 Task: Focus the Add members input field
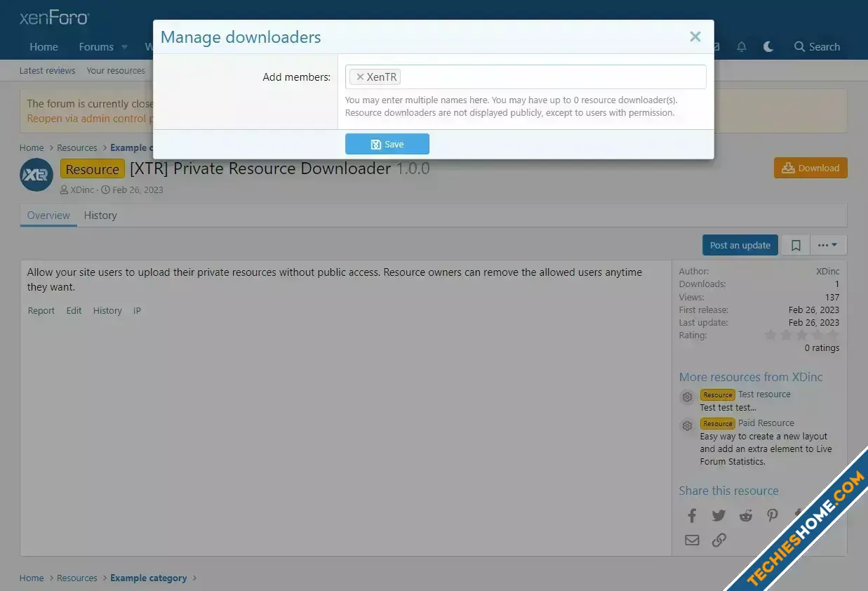tap(526, 77)
